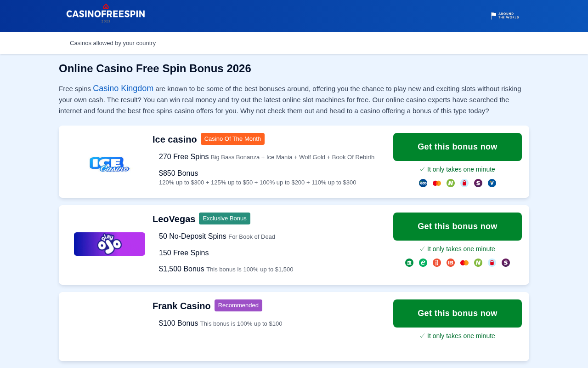Viewport: 588px width, 368px height.
Task: Click the CasinoFreeSpin logo in header
Action: (x=106, y=14)
